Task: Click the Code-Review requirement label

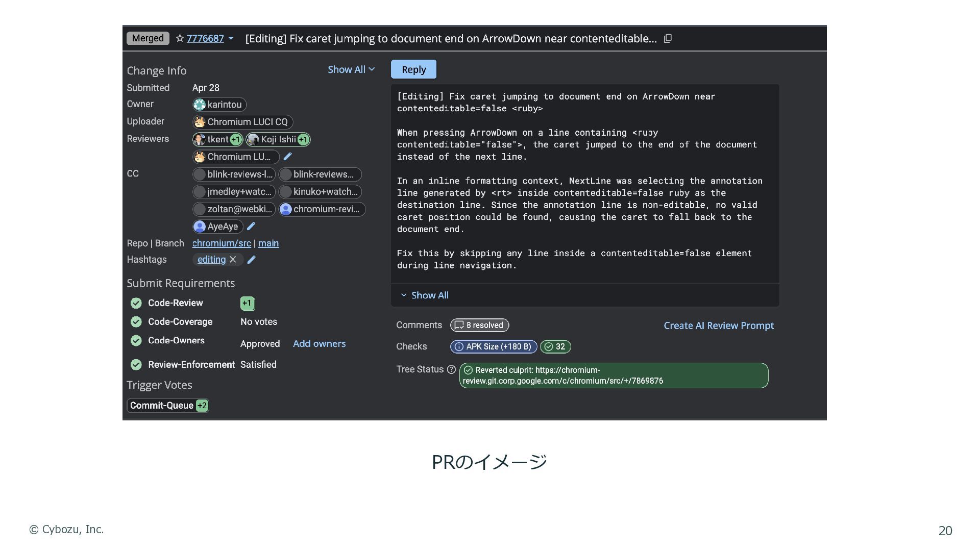Action: 175,303
